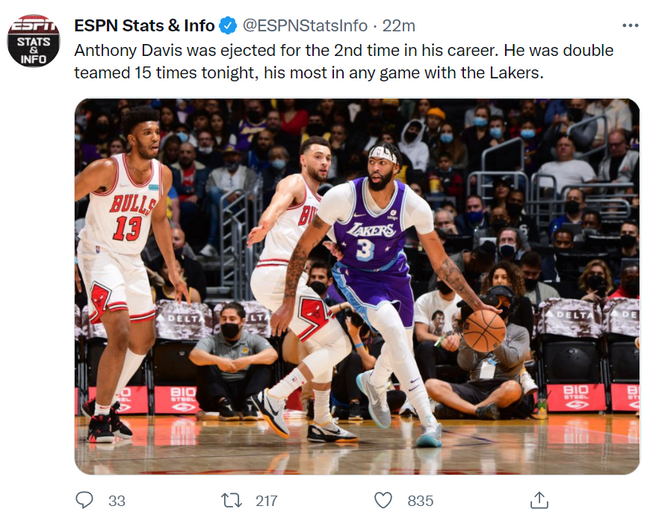Click the blue verified checkmark badge
This screenshot has width=650, height=509.
tap(228, 26)
